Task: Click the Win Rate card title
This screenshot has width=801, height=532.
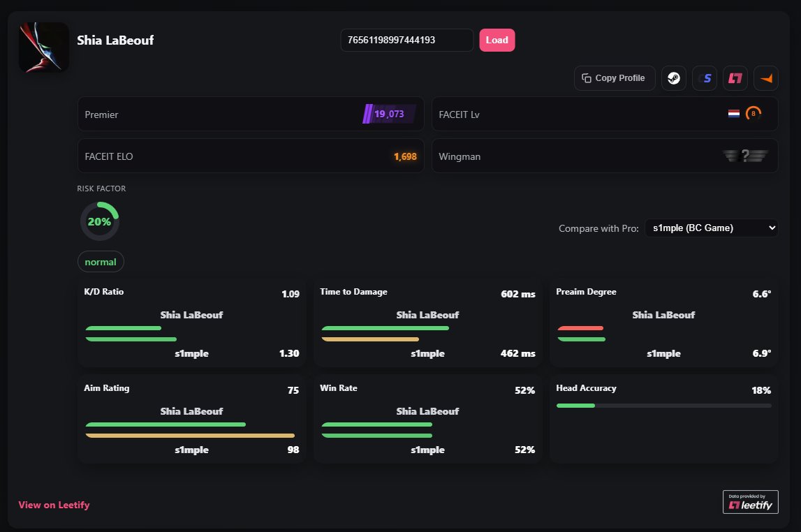Action: tap(338, 388)
